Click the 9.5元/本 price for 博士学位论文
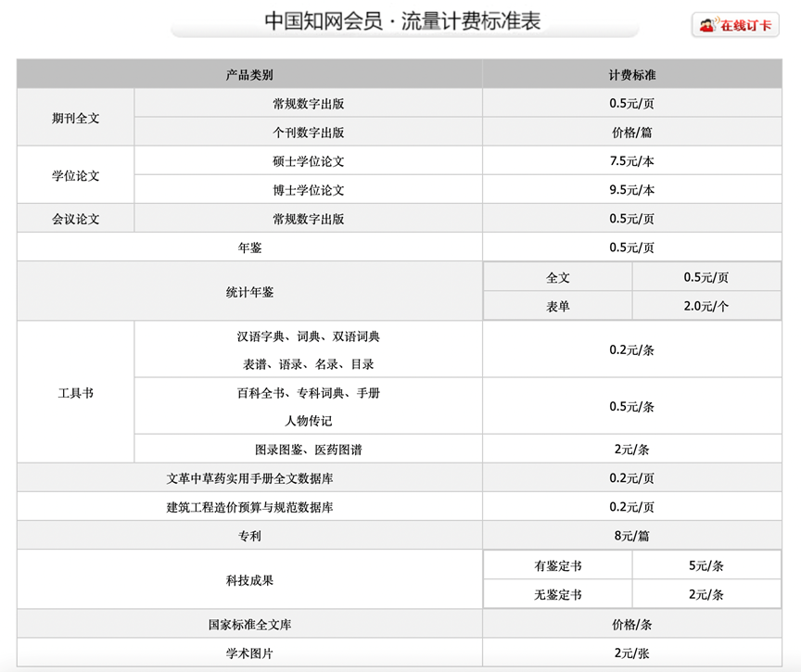Viewport: 801px width, 672px height. [631, 190]
